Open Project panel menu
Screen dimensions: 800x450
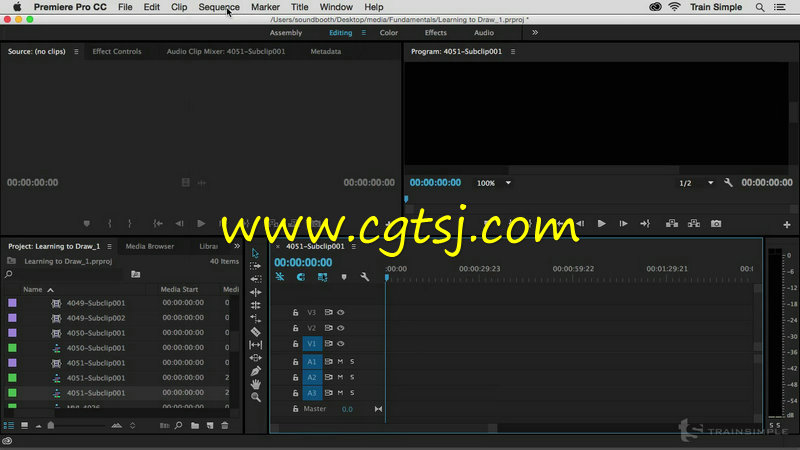(109, 246)
